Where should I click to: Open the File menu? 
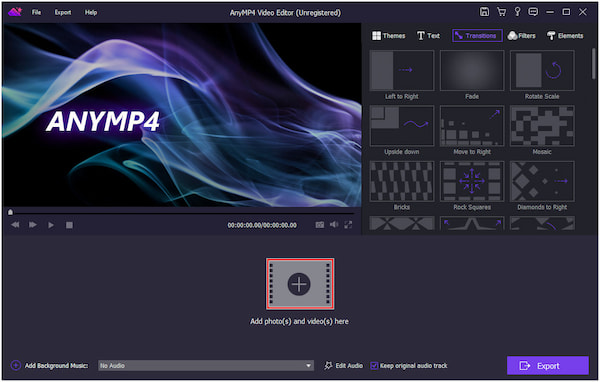tap(36, 12)
